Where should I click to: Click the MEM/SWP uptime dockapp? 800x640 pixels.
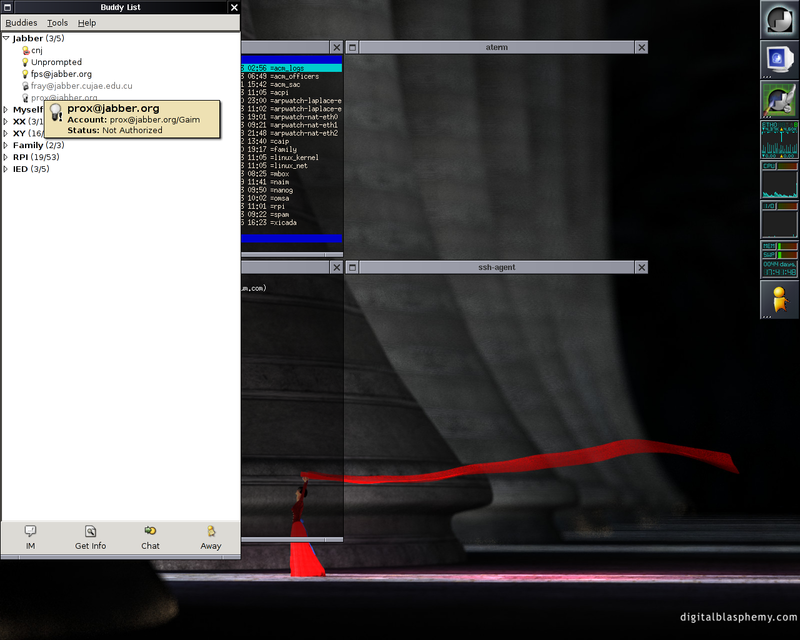pyautogui.click(x=780, y=259)
